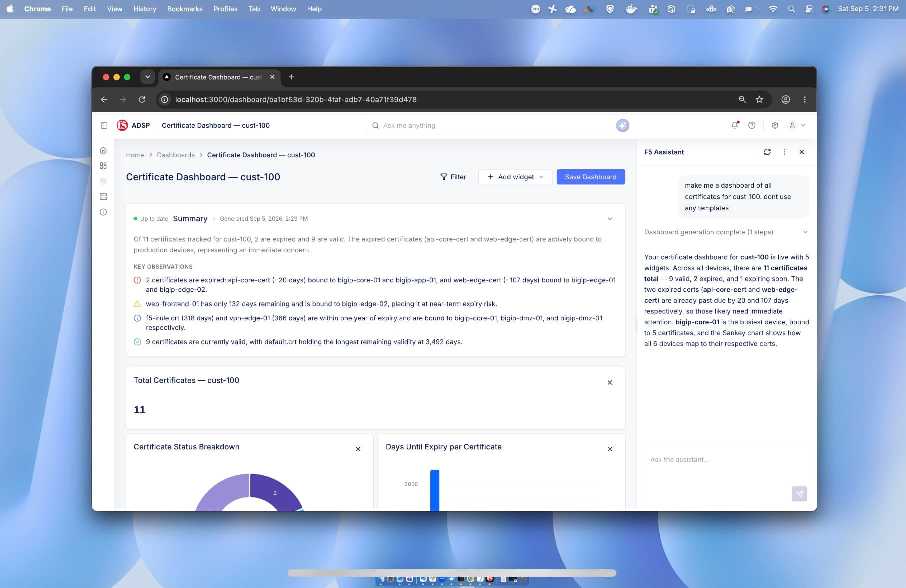Open the Wi-Fi menu bar icon
This screenshot has width=906, height=588.
[773, 9]
